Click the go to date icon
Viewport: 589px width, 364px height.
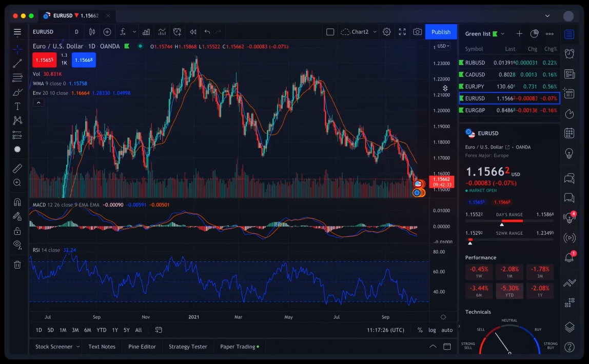159,330
